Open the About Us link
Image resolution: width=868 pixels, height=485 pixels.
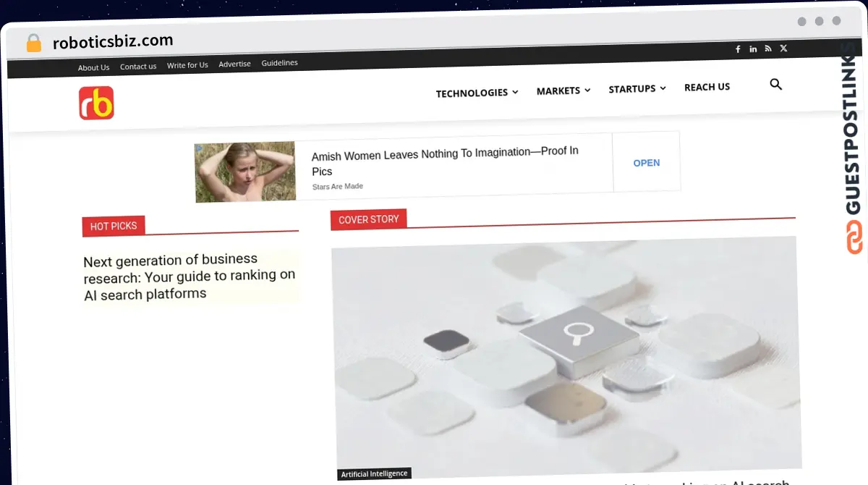click(x=93, y=67)
